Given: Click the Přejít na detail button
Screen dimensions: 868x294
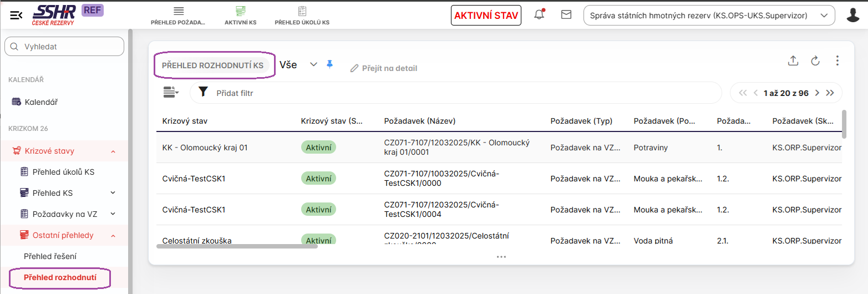Looking at the screenshot, I should pyautogui.click(x=384, y=68).
